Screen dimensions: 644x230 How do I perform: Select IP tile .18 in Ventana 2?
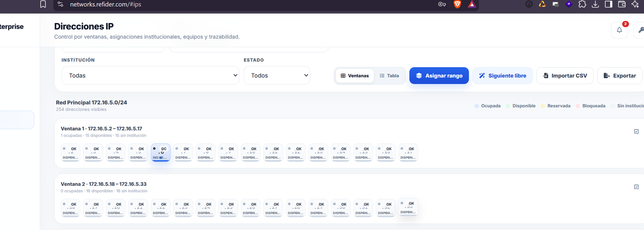click(x=70, y=208)
